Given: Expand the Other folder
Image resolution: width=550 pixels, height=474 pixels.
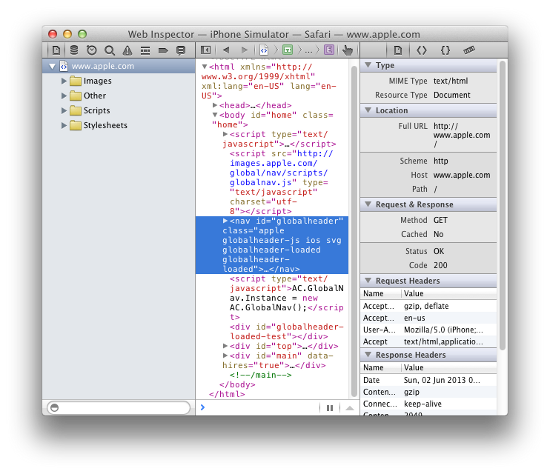Looking at the screenshot, I should tap(63, 96).
